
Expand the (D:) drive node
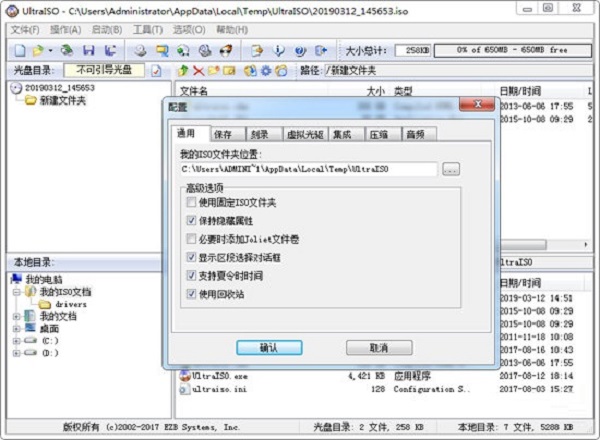[16, 353]
